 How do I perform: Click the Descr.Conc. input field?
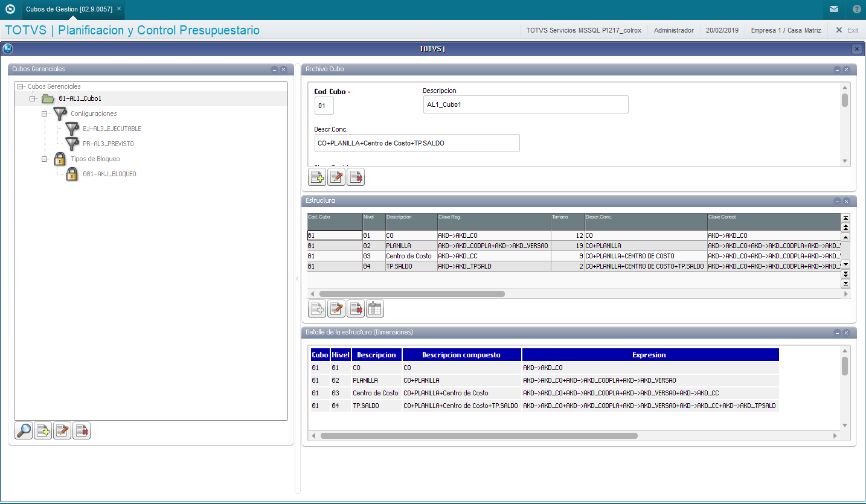pyautogui.click(x=417, y=143)
